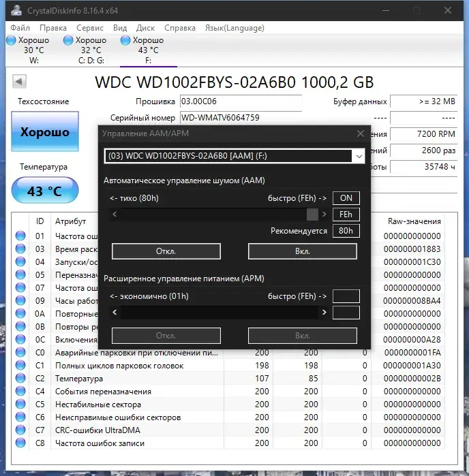Click the AAM slider thumb near FEh
Screen dimensions: 469x476
coord(312,215)
